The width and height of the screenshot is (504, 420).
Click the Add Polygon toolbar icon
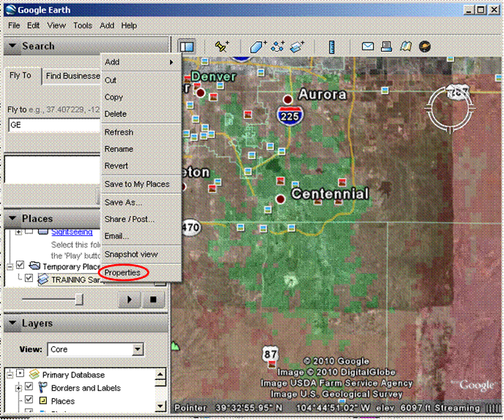pyautogui.click(x=258, y=47)
